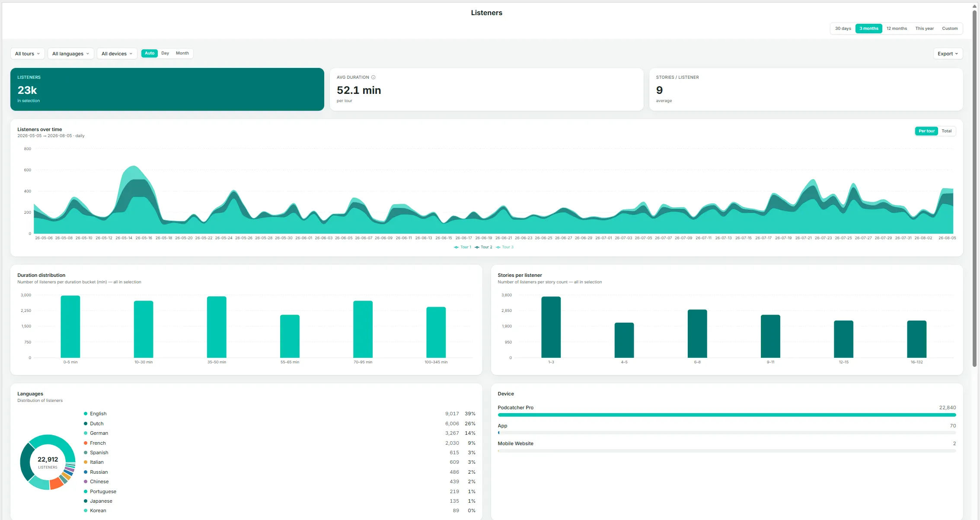Select the 12 months range

point(897,29)
